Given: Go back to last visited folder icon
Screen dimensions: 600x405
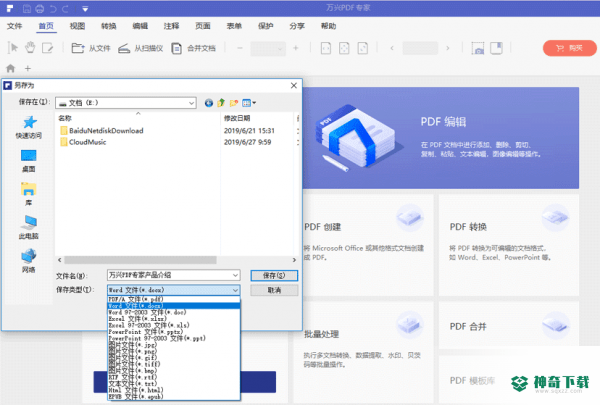Looking at the screenshot, I should [209, 103].
